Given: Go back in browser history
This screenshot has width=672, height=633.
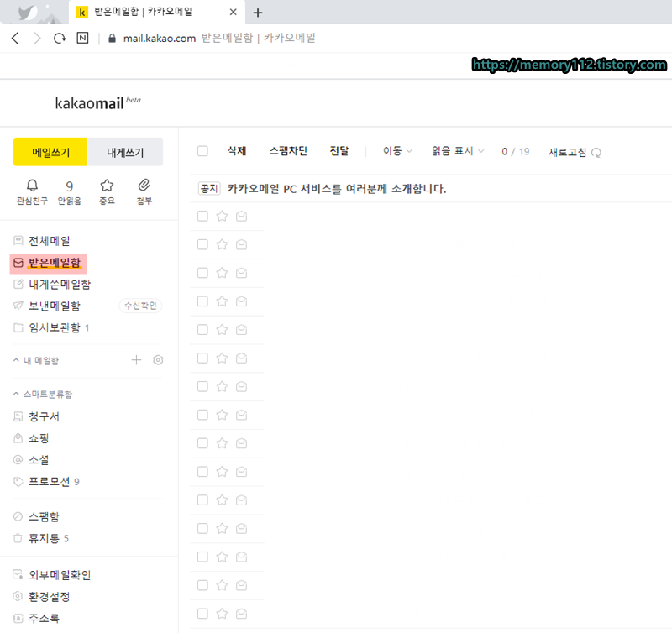Looking at the screenshot, I should click(15, 39).
